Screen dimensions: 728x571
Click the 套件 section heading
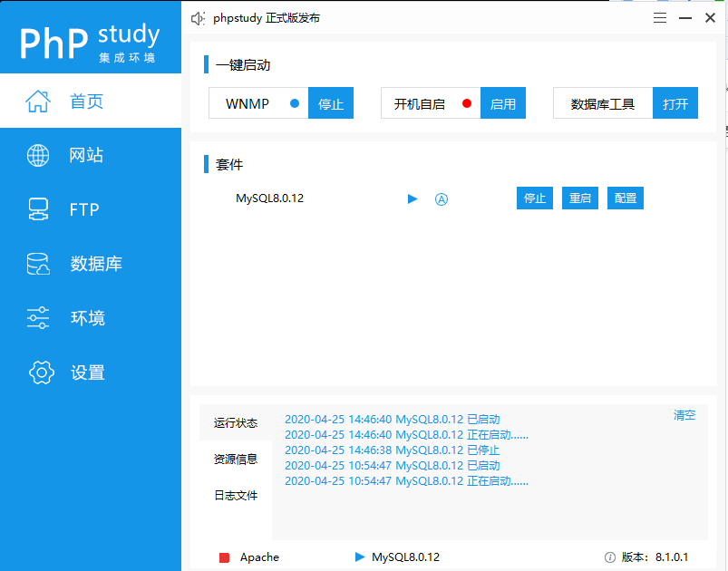[228, 164]
